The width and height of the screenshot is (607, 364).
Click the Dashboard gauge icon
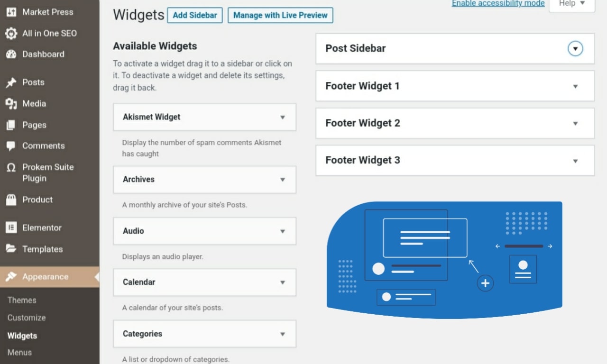click(x=11, y=55)
